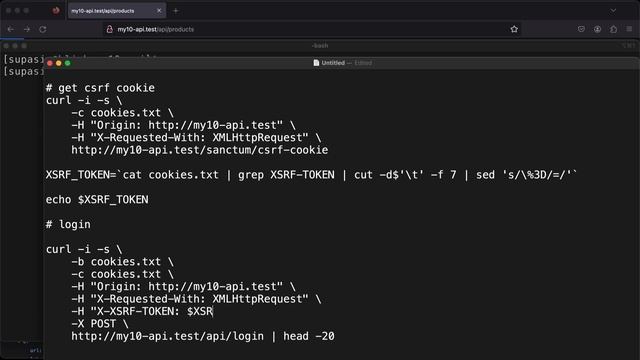Click the csrf-cookie URL line
This screenshot has height=360, width=640.
tap(200, 150)
